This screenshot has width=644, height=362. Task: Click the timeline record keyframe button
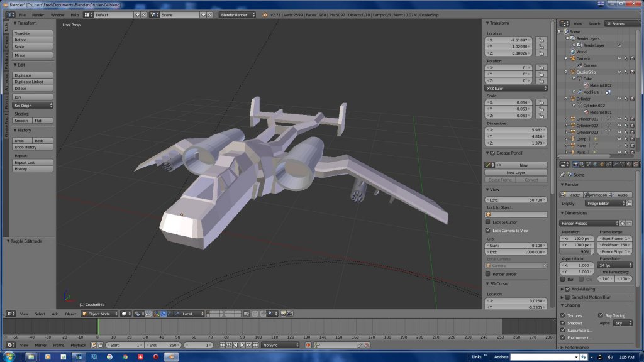[308, 345]
